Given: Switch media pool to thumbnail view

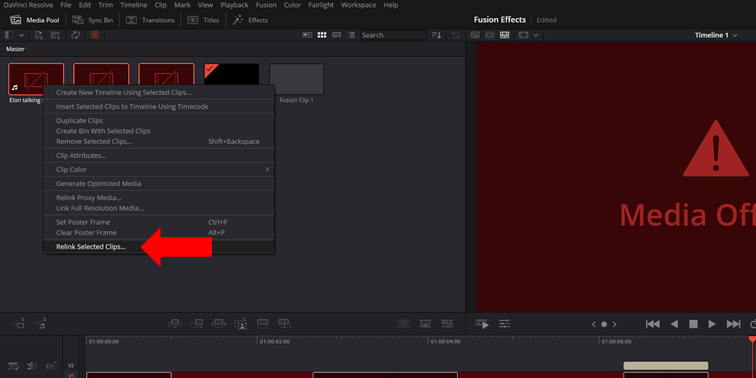Looking at the screenshot, I should tap(322, 35).
